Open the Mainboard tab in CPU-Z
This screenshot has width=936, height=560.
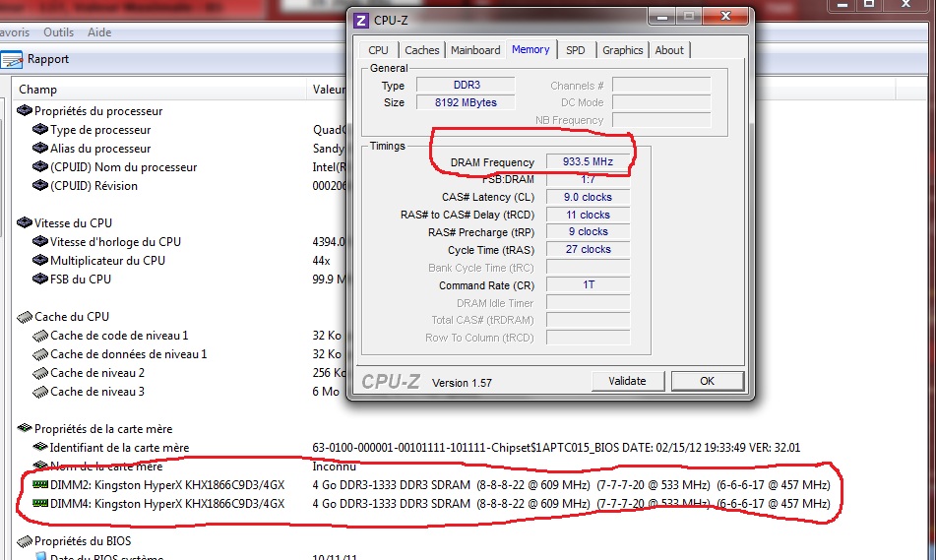[x=475, y=50]
